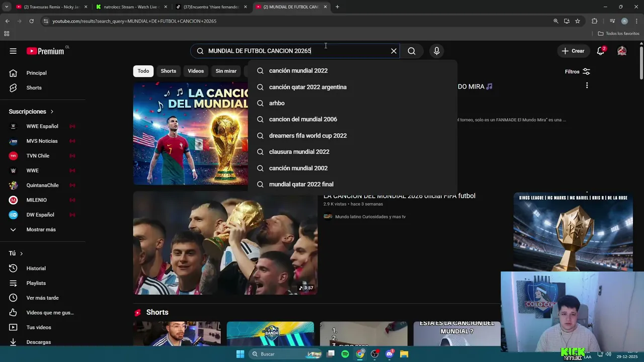
Task: Expand the Suscripciones section arrow
Action: click(x=51, y=112)
